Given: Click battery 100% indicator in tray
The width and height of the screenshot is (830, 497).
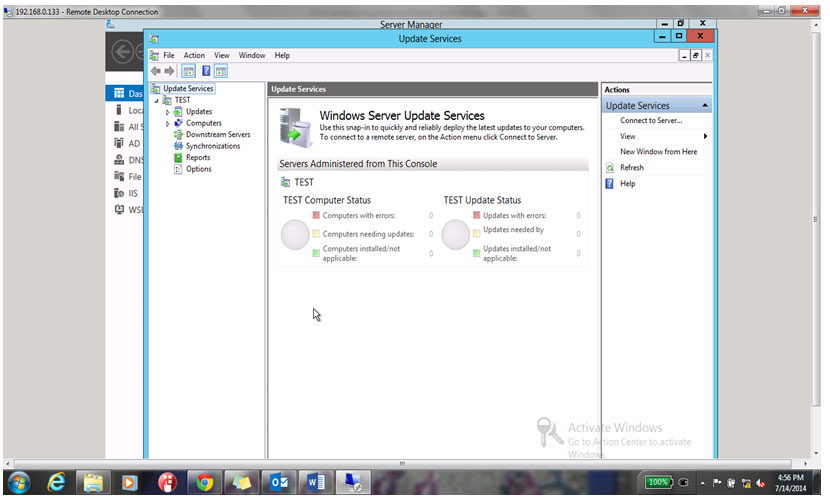Looking at the screenshot, I should pyautogui.click(x=658, y=482).
